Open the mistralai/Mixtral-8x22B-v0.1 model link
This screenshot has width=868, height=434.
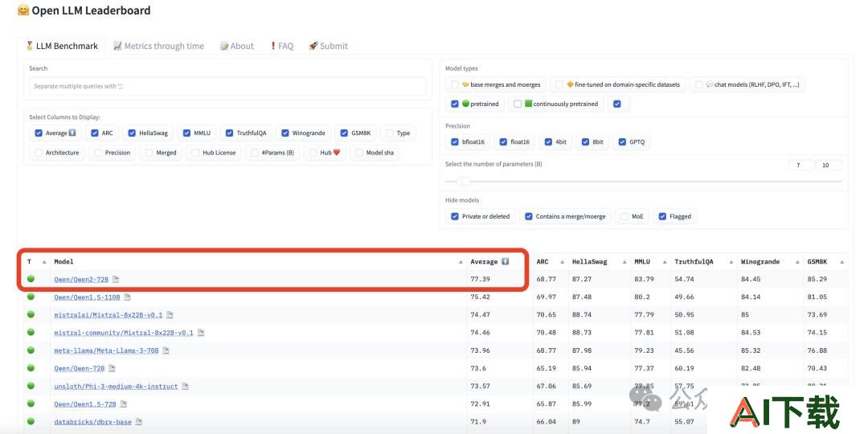coord(108,315)
